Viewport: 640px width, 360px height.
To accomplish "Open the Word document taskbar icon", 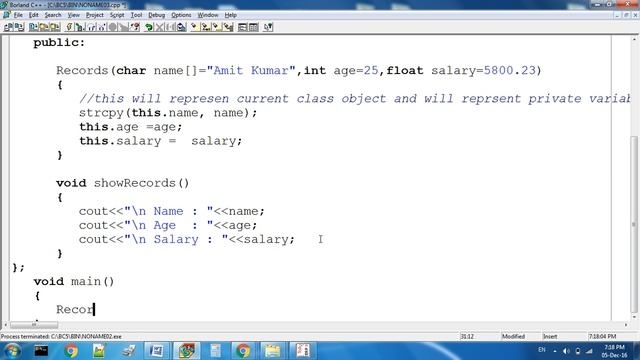I will tap(157, 351).
